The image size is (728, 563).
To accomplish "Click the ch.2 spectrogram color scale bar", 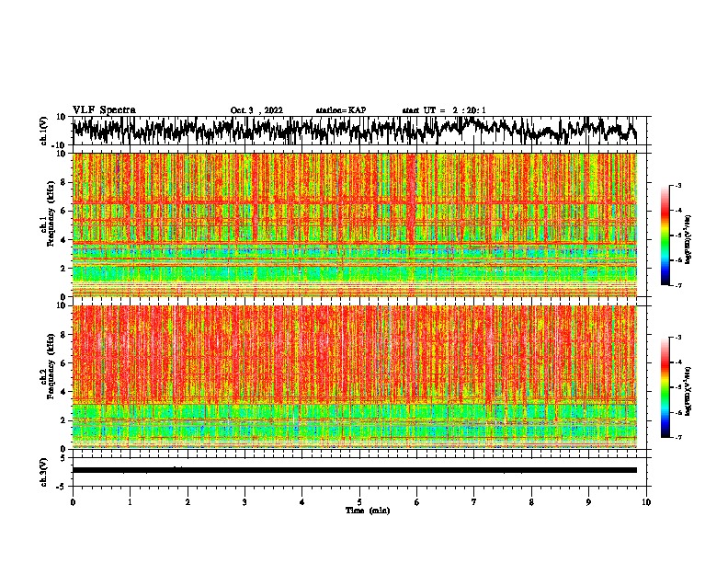I will pos(665,387).
